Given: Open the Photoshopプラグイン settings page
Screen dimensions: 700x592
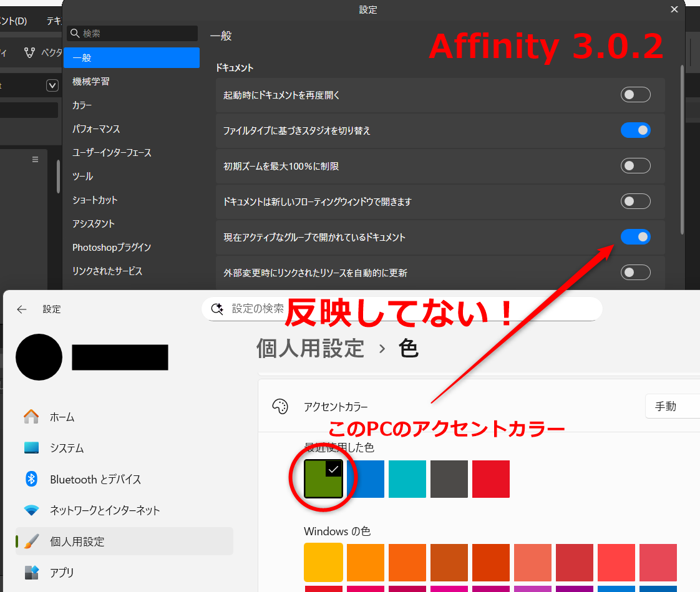Looking at the screenshot, I should click(112, 248).
